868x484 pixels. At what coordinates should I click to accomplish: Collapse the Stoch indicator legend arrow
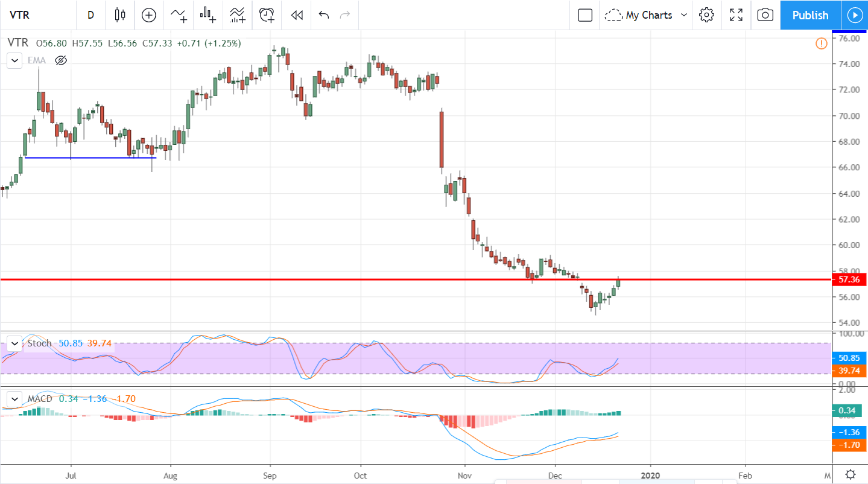tap(14, 343)
